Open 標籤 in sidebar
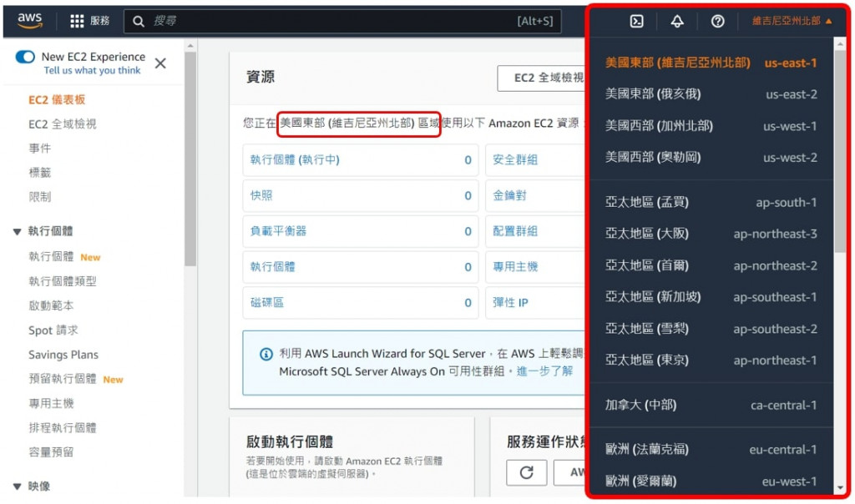 (x=40, y=173)
